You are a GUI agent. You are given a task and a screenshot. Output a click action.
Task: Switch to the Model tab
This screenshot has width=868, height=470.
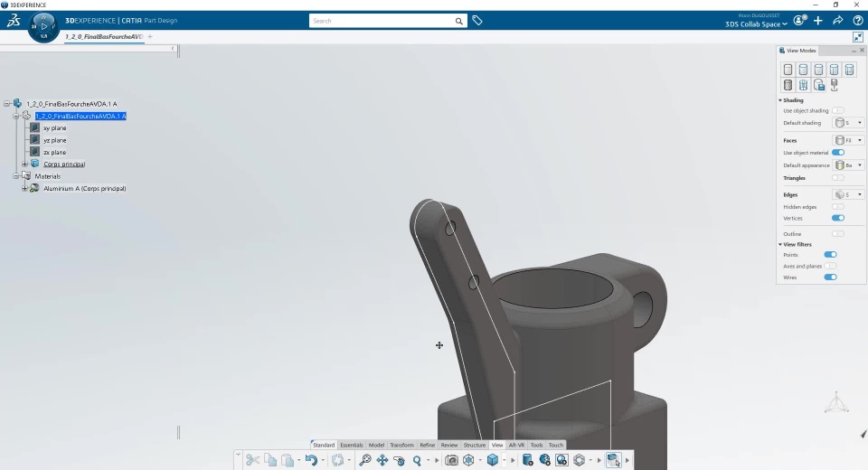click(x=376, y=445)
